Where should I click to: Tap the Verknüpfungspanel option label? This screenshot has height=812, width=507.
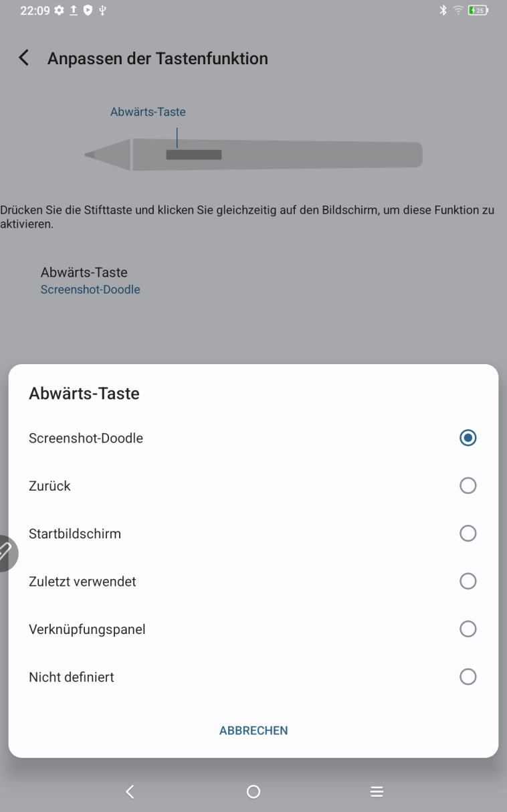[x=87, y=629]
